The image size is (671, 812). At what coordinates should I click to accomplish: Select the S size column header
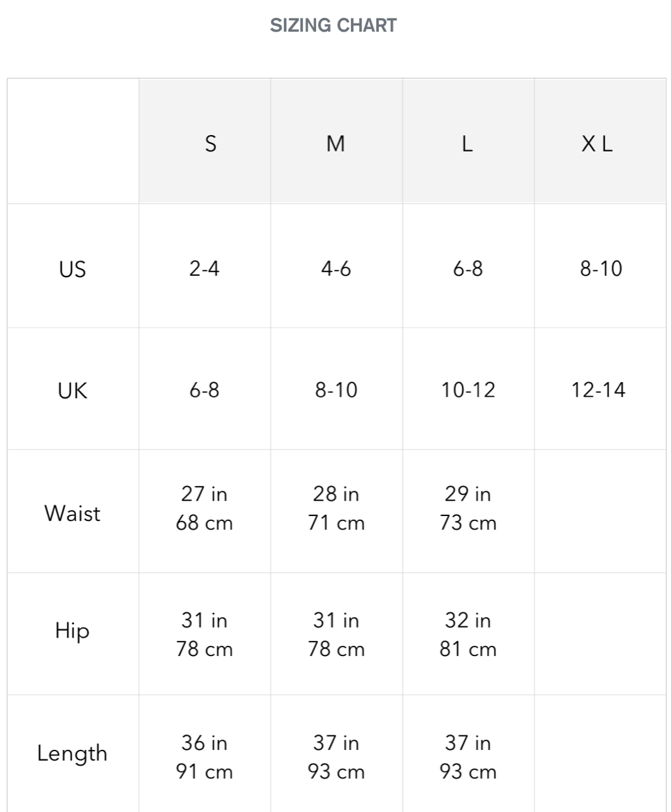click(210, 144)
